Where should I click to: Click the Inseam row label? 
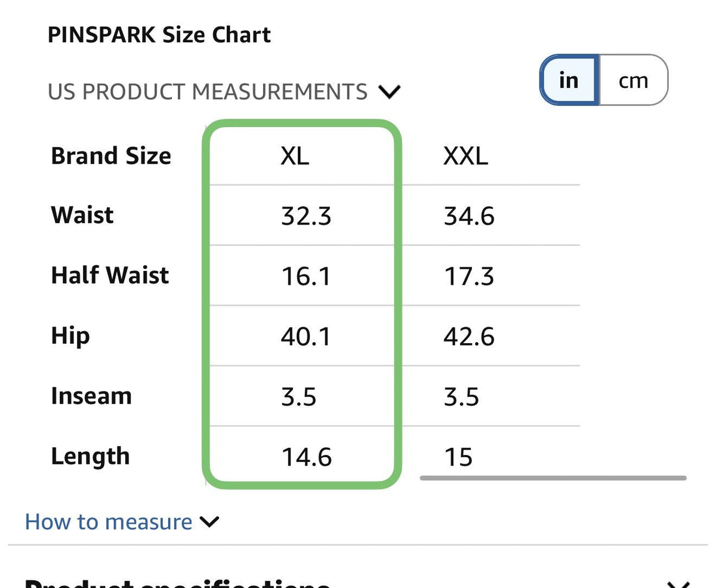91,396
